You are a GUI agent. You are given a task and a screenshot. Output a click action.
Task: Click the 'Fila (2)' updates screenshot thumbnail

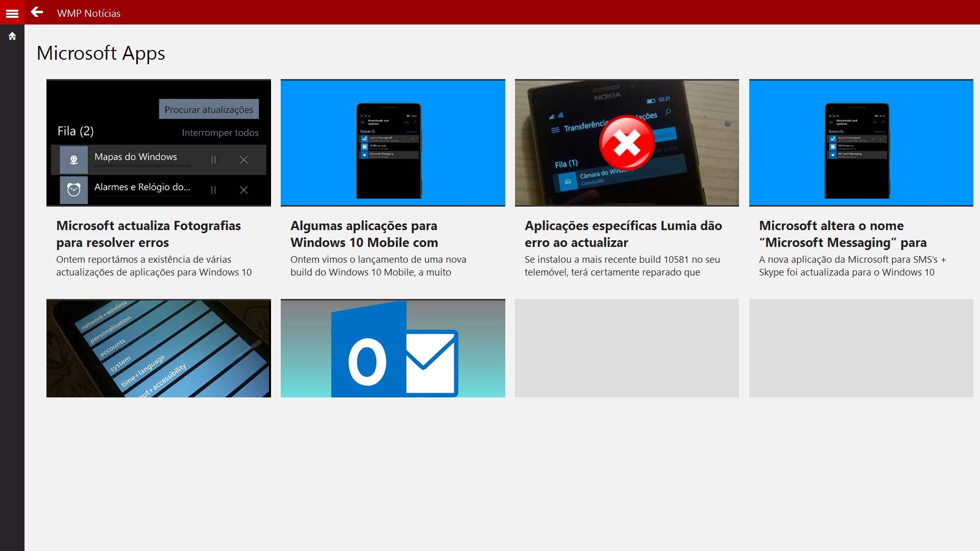click(158, 143)
